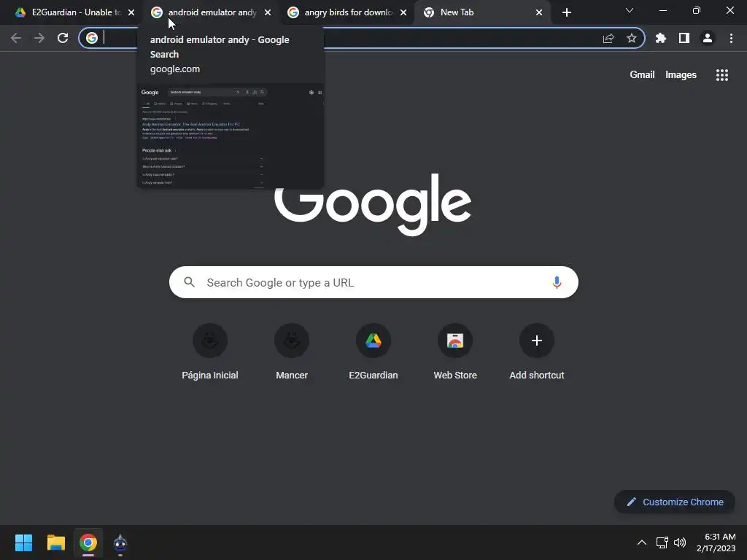Click the tab hover preview thumbnail
The image size is (747, 560).
pos(231,136)
